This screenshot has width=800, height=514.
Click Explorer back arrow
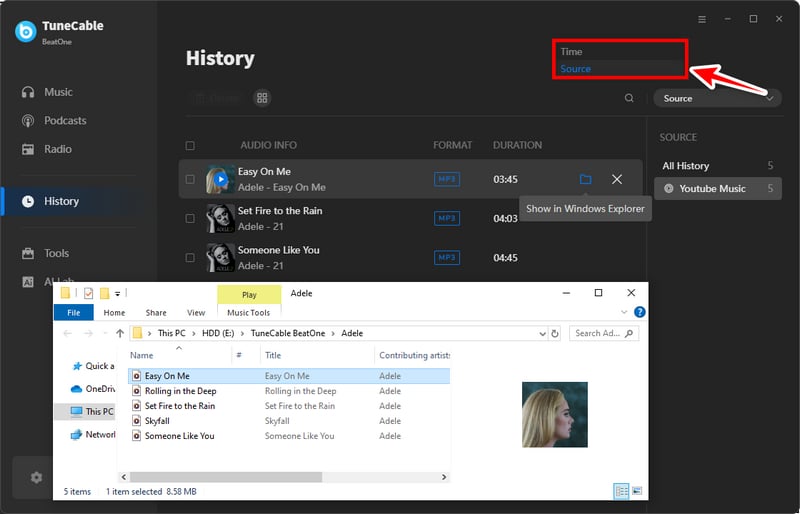[67, 333]
